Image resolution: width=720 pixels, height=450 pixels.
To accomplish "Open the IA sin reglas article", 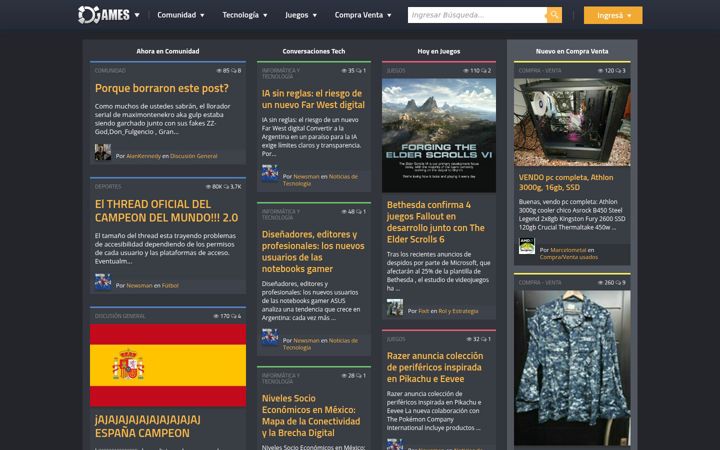I will pyautogui.click(x=313, y=99).
